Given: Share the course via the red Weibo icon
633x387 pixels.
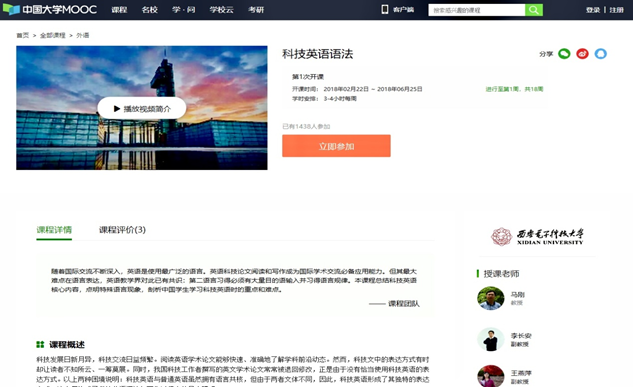Looking at the screenshot, I should [x=582, y=54].
